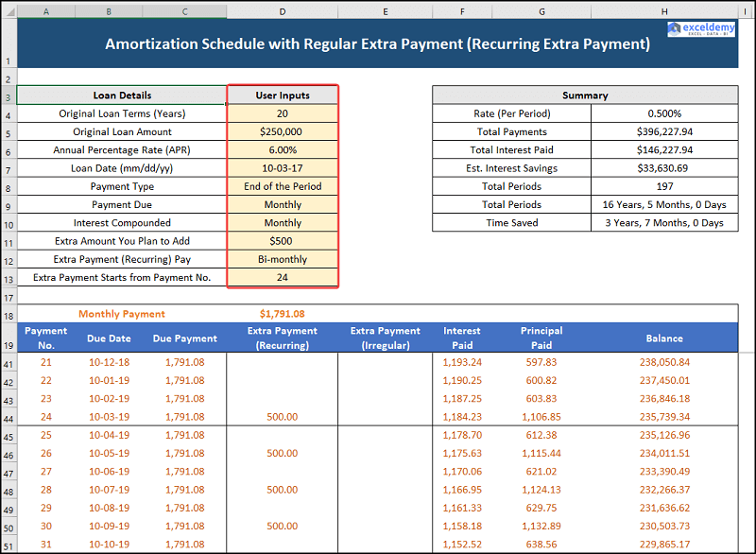Select the loan date 10-03-17 cell

[283, 168]
